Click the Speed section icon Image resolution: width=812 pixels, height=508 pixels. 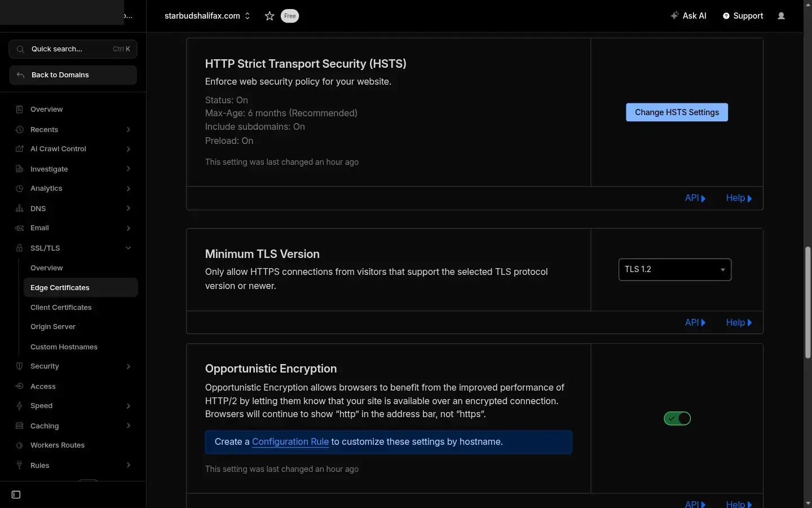[19, 406]
